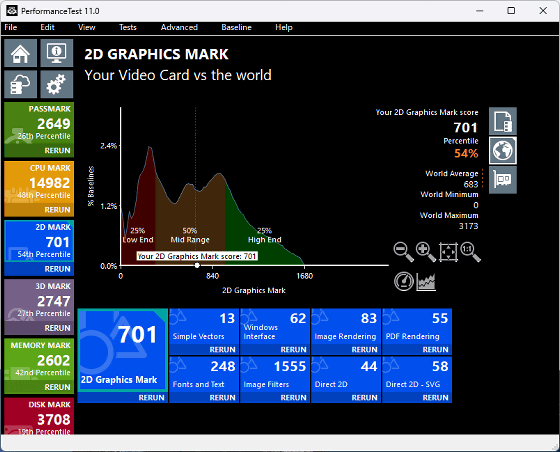Image resolution: width=560 pixels, height=452 pixels.
Task: Open the cloud baseline manager icon
Action: [x=20, y=84]
